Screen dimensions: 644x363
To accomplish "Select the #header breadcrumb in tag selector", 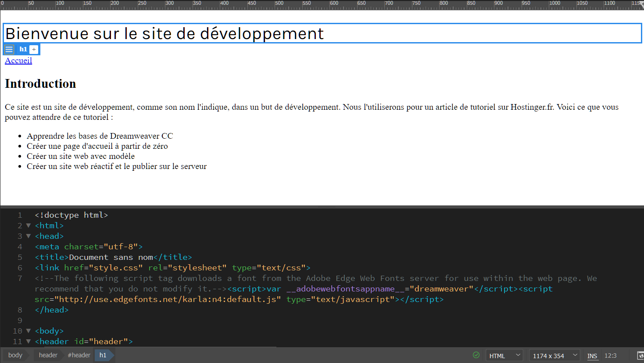I will 79,355.
